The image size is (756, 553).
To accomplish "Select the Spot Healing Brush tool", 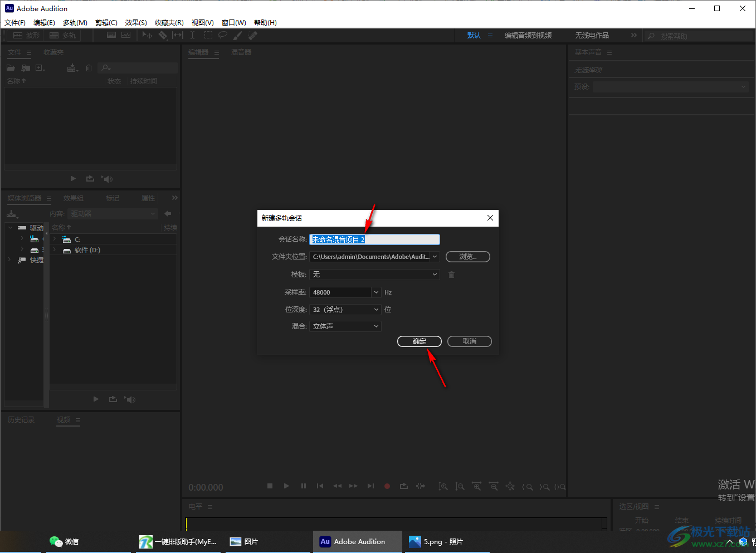I will click(253, 35).
